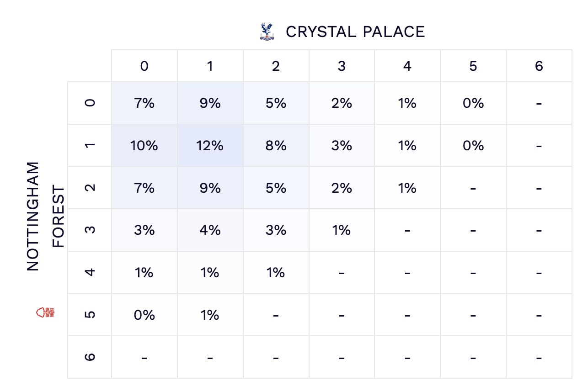Click the 4% probability cell

click(x=210, y=230)
